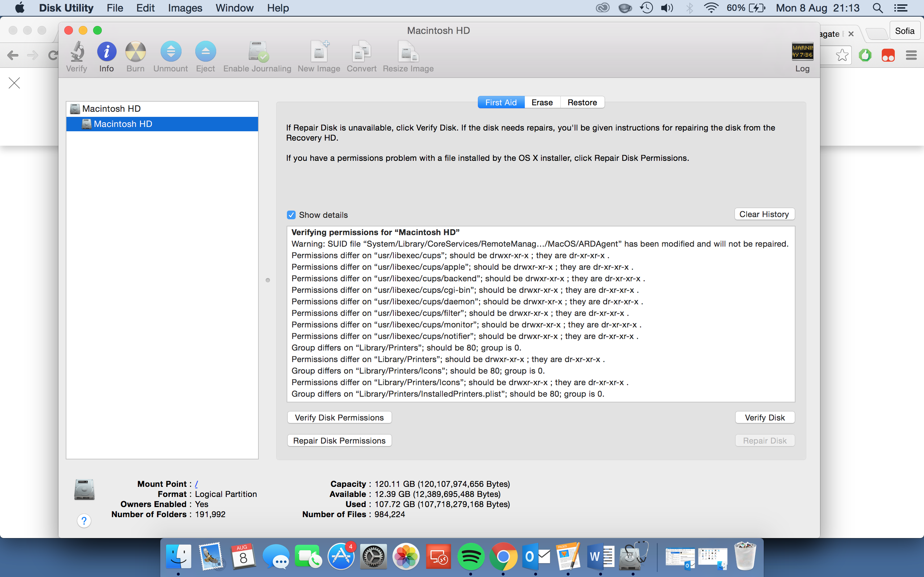Image resolution: width=924 pixels, height=577 pixels.
Task: Click the Clear History button
Action: point(764,214)
